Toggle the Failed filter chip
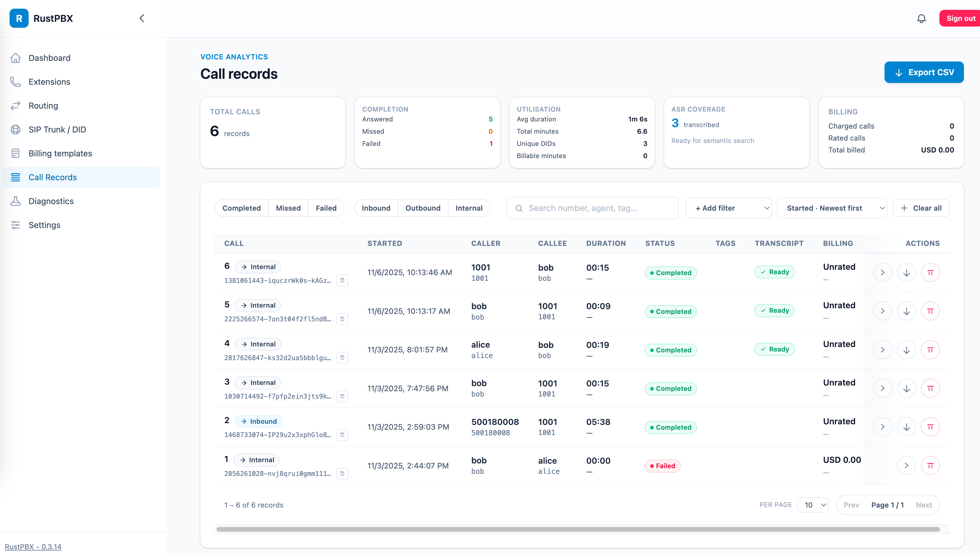The image size is (980, 555). (326, 208)
